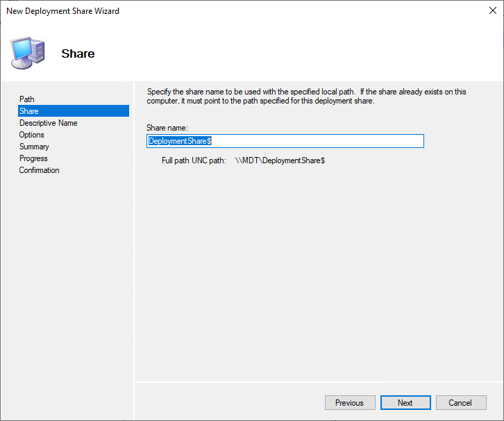The height and width of the screenshot is (421, 504).
Task: Click the 'Share name:' label
Action: point(167,127)
